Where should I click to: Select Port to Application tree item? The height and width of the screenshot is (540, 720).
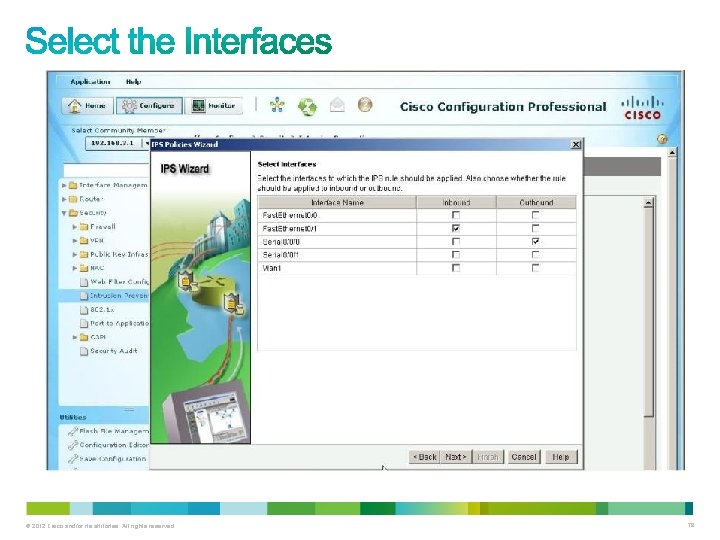(x=114, y=323)
